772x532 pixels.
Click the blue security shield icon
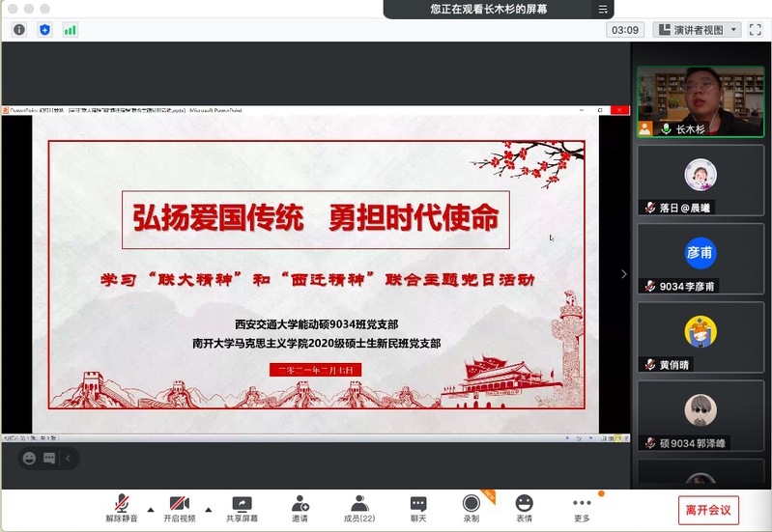(x=44, y=30)
